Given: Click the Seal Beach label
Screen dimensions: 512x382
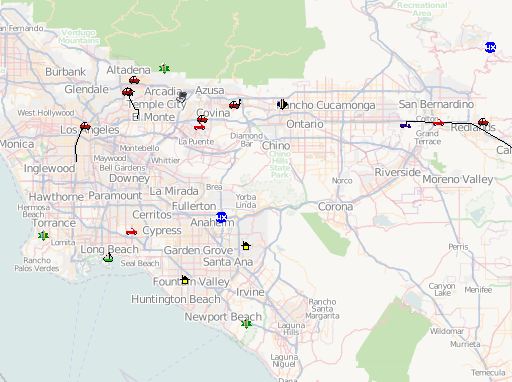Looking at the screenshot, I should tap(140, 263).
